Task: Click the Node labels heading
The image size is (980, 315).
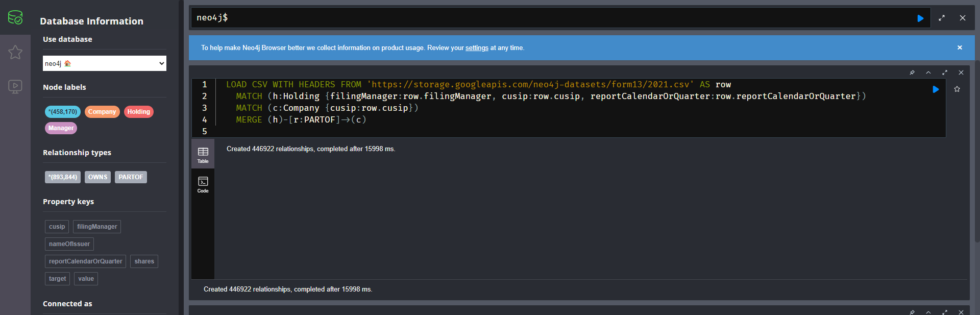Action: pos(64,87)
